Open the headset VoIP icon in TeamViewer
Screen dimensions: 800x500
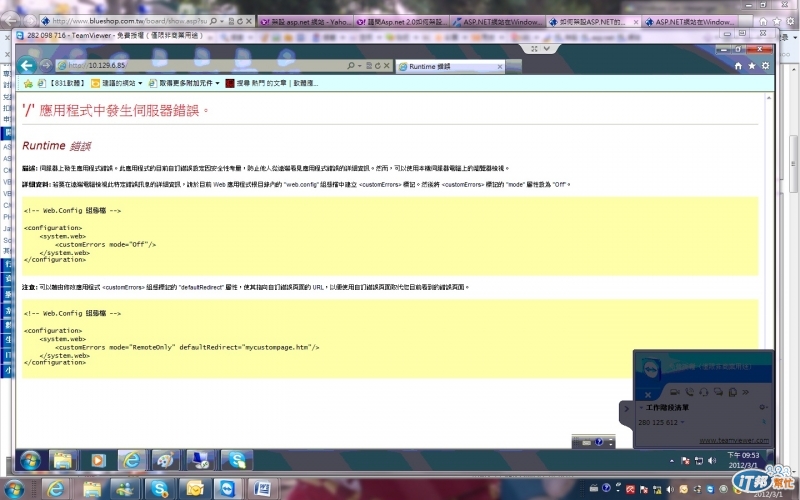704,392
